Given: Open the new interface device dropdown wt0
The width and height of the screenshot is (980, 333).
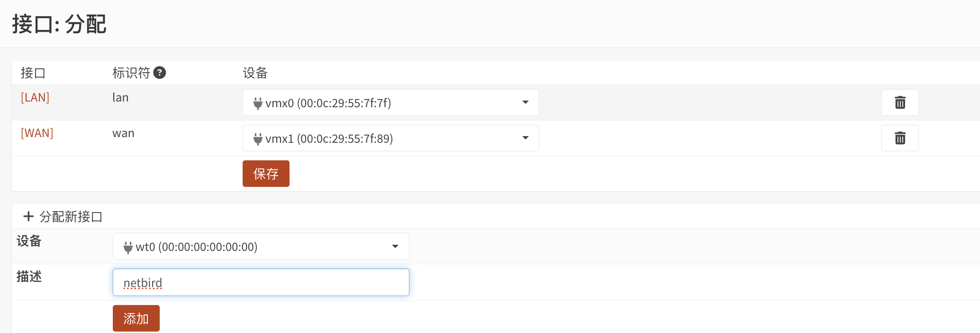Looking at the screenshot, I should pos(261,246).
